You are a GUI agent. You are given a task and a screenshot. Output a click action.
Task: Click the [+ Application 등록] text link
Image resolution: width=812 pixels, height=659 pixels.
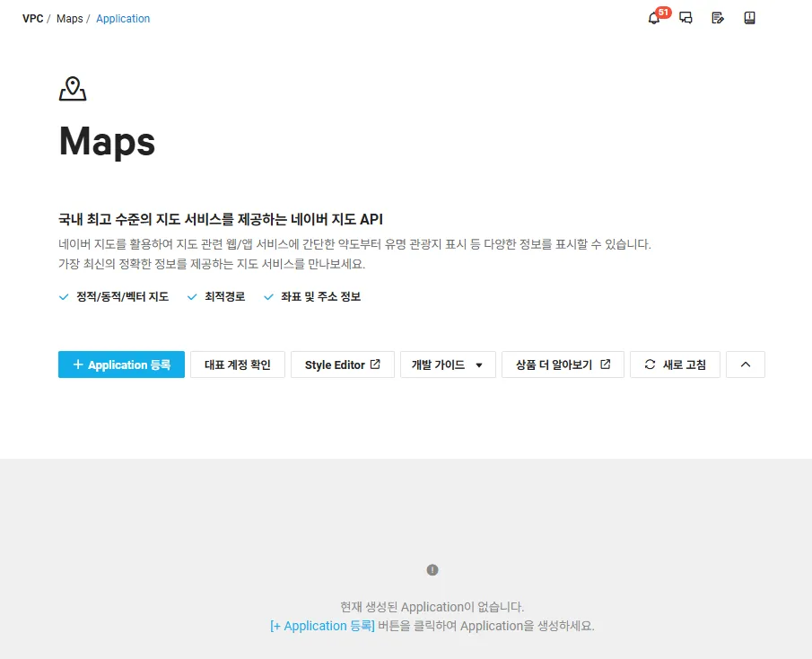tap(322, 626)
